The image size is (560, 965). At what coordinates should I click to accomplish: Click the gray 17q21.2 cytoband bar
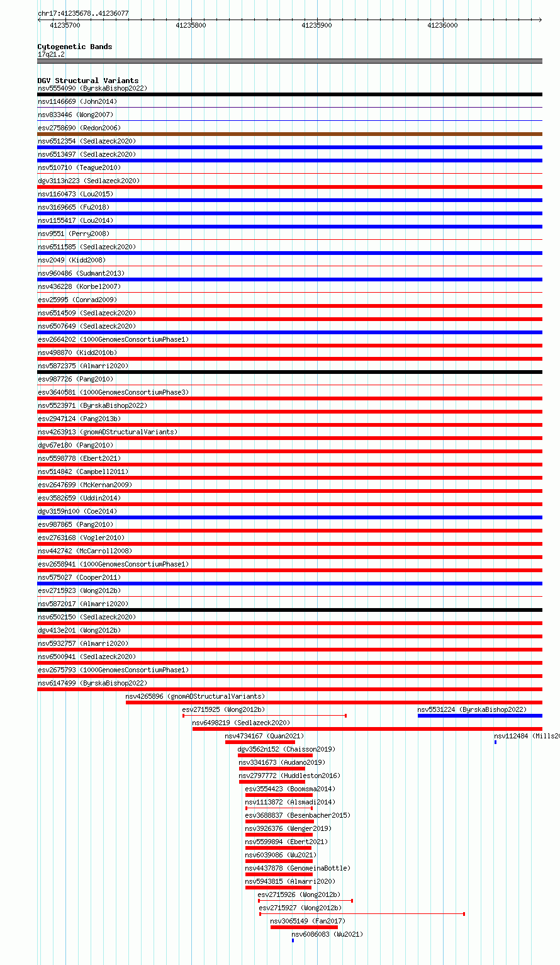(289, 61)
